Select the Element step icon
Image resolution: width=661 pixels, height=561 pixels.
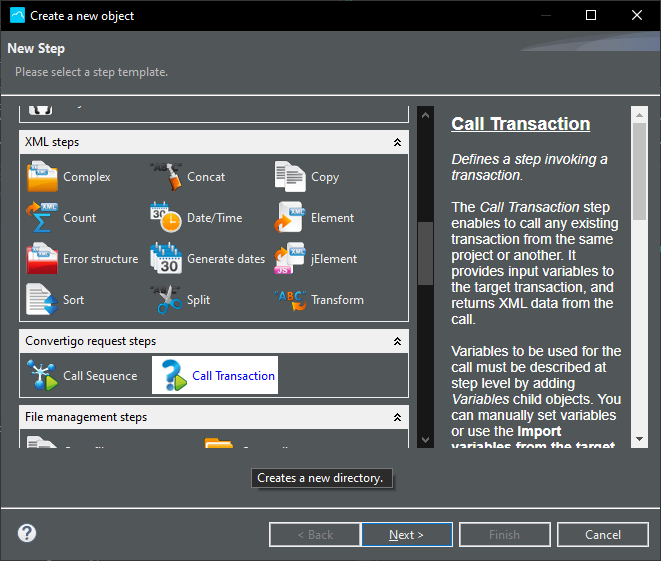click(x=290, y=217)
